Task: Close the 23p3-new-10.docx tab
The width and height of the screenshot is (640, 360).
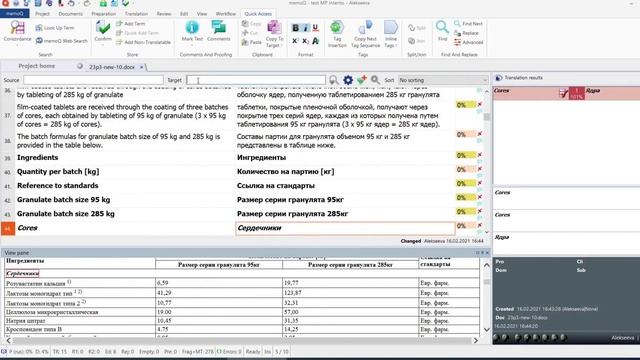Action: pyautogui.click(x=142, y=67)
